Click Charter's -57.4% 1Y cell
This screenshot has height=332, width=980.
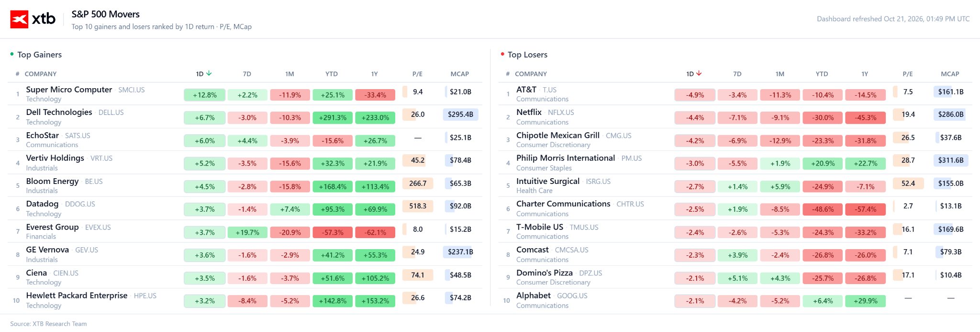(866, 209)
